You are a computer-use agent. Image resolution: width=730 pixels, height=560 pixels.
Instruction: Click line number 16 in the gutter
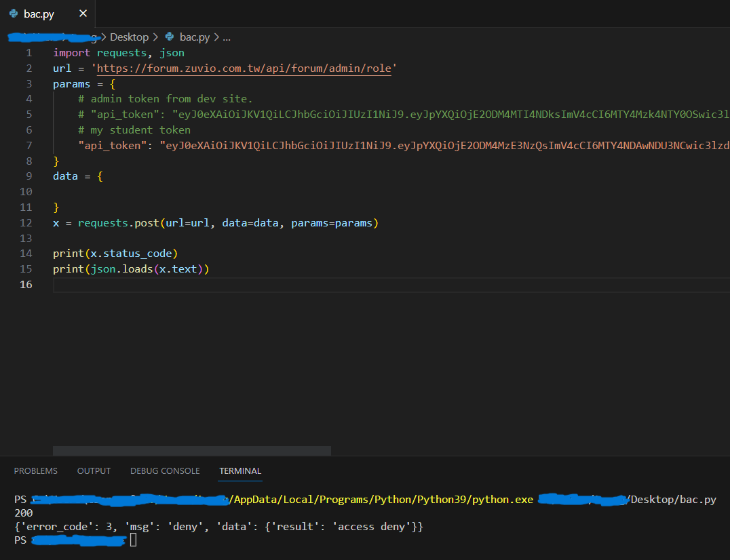pyautogui.click(x=26, y=284)
